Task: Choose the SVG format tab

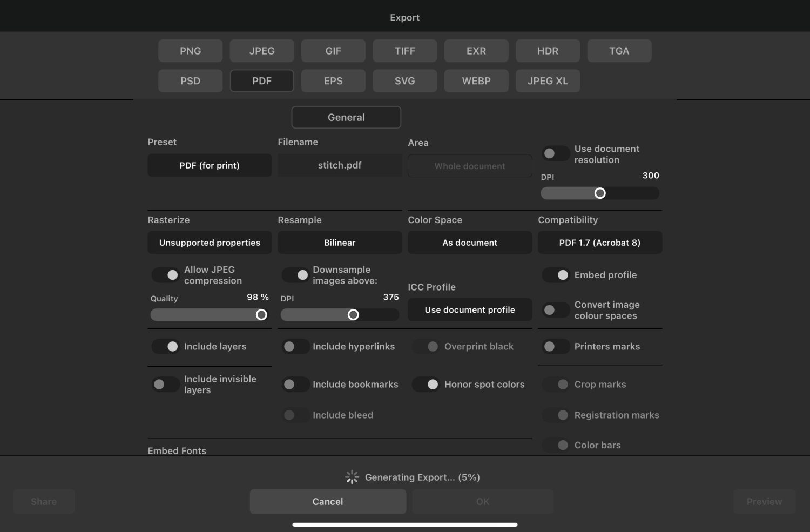Action: tap(404, 81)
